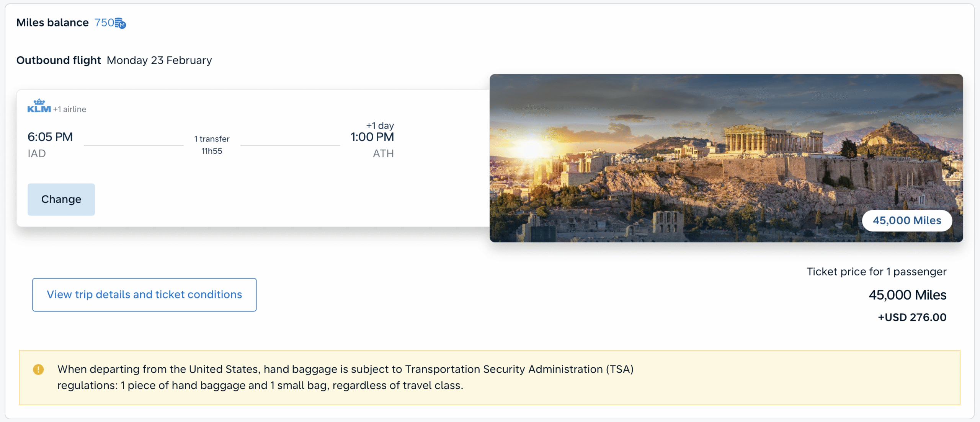980x422 pixels.
Task: Click the IAD departure airport code
Action: (37, 153)
